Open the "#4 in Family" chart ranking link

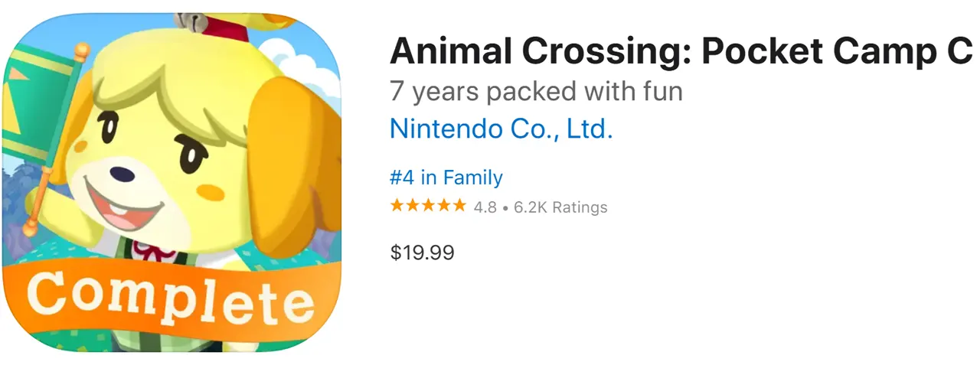coord(446,178)
